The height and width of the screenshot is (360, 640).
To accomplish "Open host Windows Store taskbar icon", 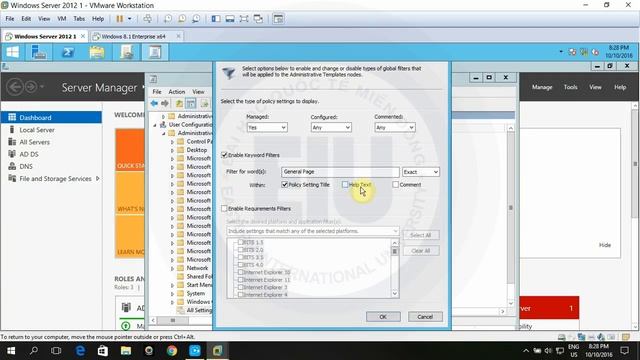I will pos(103,351).
